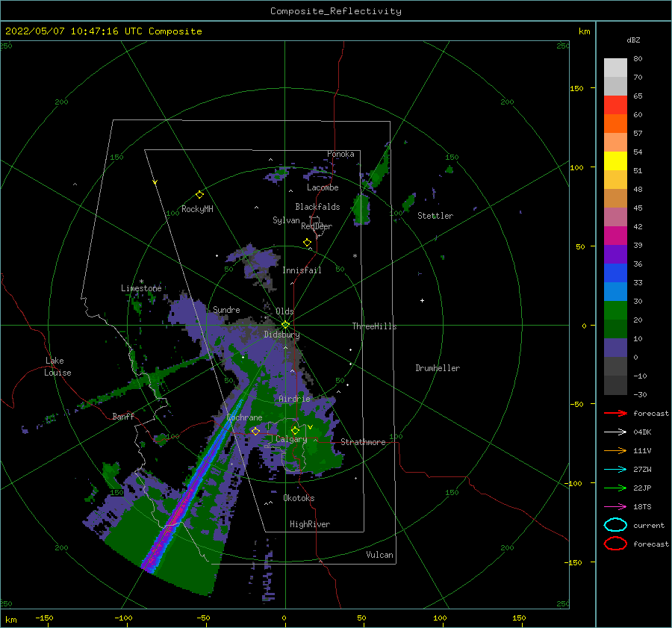Click the red forecast arrow in the legend
The width and height of the screenshot is (672, 628).
pos(615,413)
